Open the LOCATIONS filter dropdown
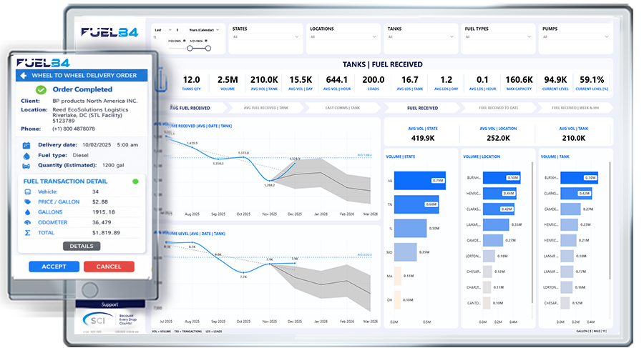This screenshot has width=644, height=348. pos(343,37)
